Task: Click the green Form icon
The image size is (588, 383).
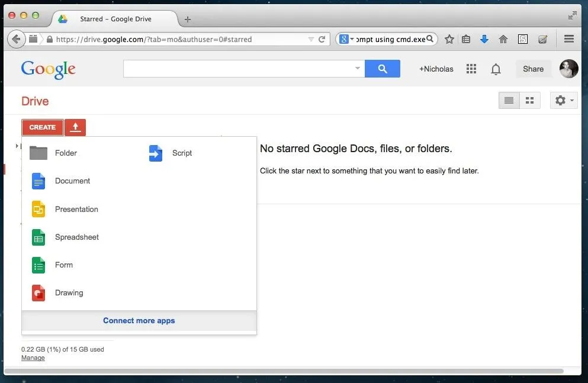Action: (38, 265)
